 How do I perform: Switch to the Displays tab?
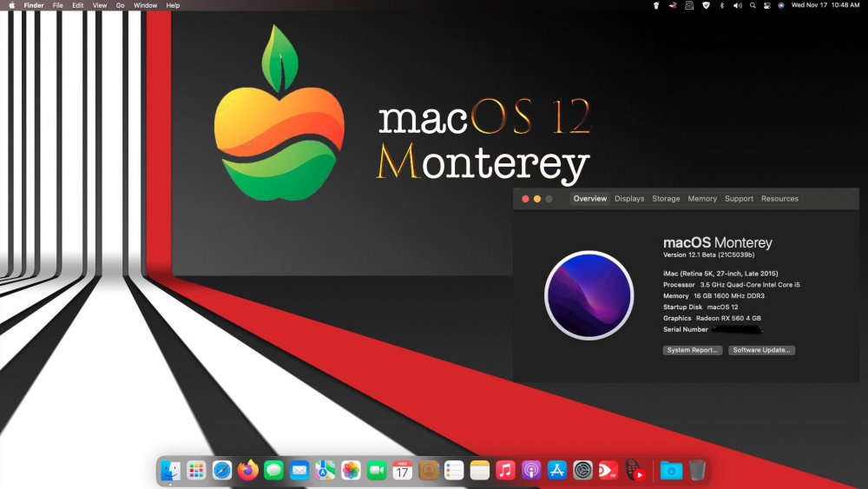click(x=629, y=198)
